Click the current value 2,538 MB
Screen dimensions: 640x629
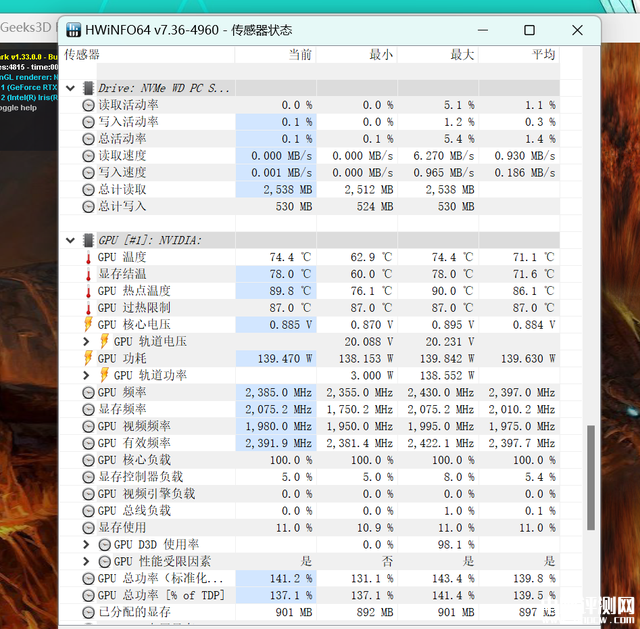click(x=288, y=190)
